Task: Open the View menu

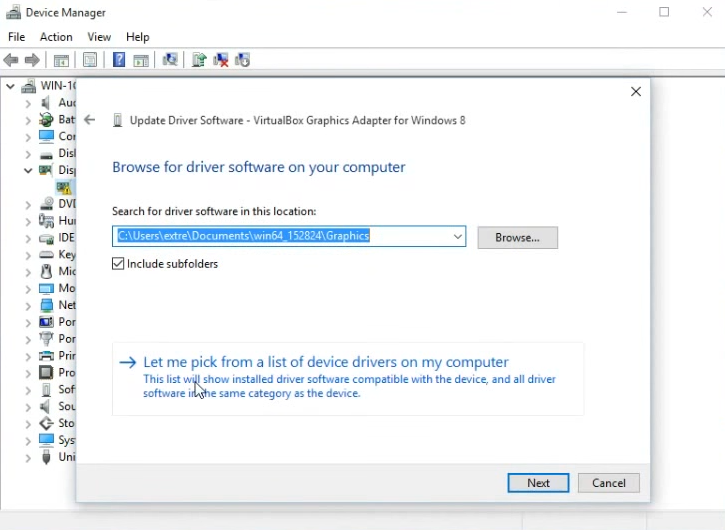Action: pos(99,37)
